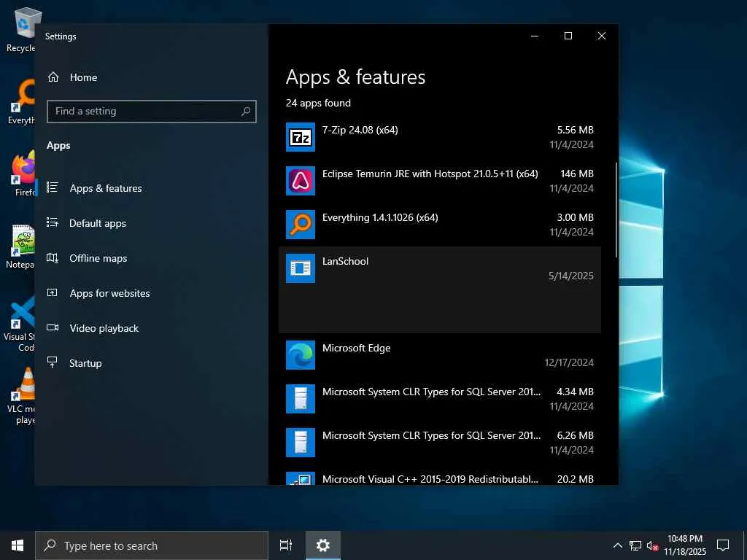
Task: Go to Apps for websites section
Action: (x=109, y=293)
